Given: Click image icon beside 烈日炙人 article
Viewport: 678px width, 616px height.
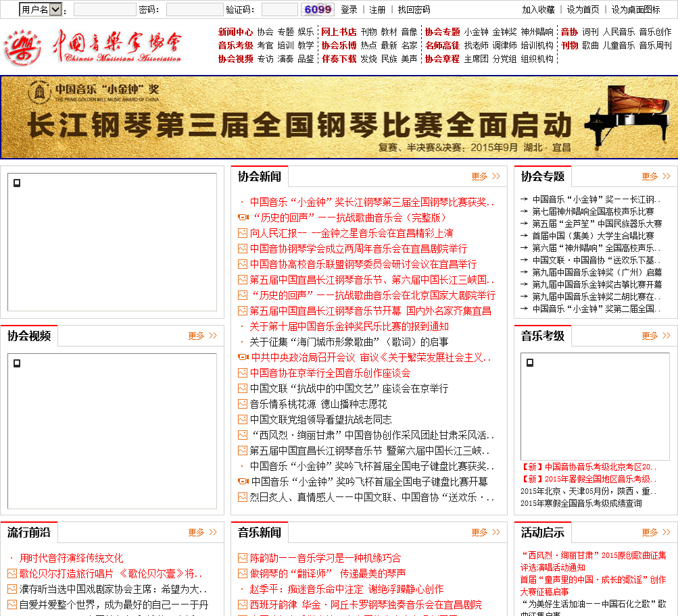Looking at the screenshot, I should pos(243,498).
